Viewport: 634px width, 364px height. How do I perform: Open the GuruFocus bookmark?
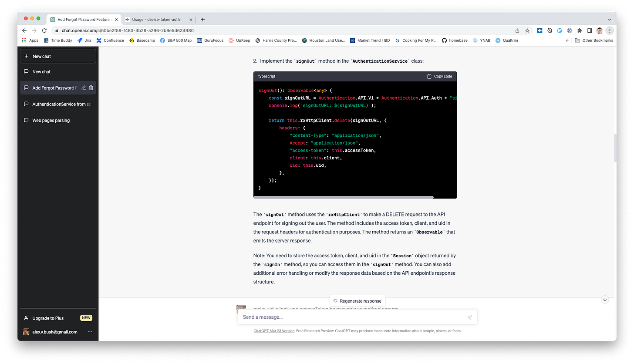(210, 40)
